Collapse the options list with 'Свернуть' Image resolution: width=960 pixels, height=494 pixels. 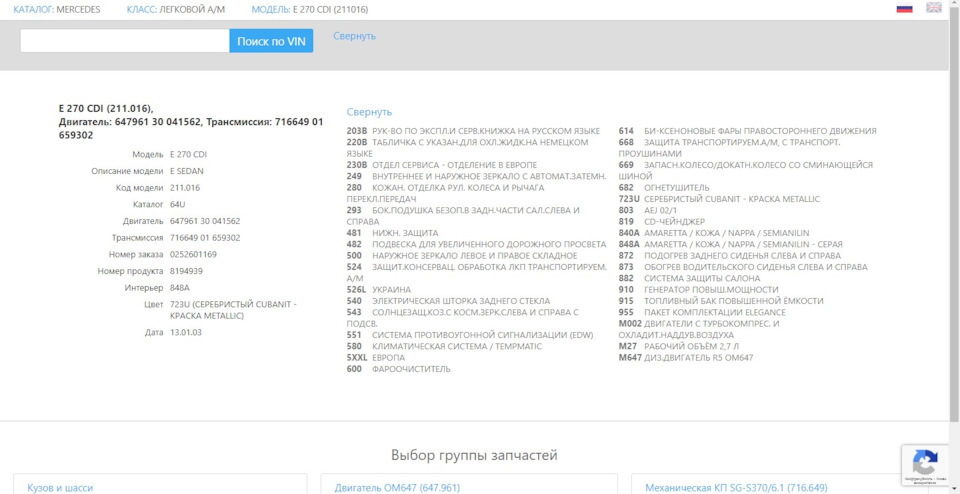pos(369,112)
